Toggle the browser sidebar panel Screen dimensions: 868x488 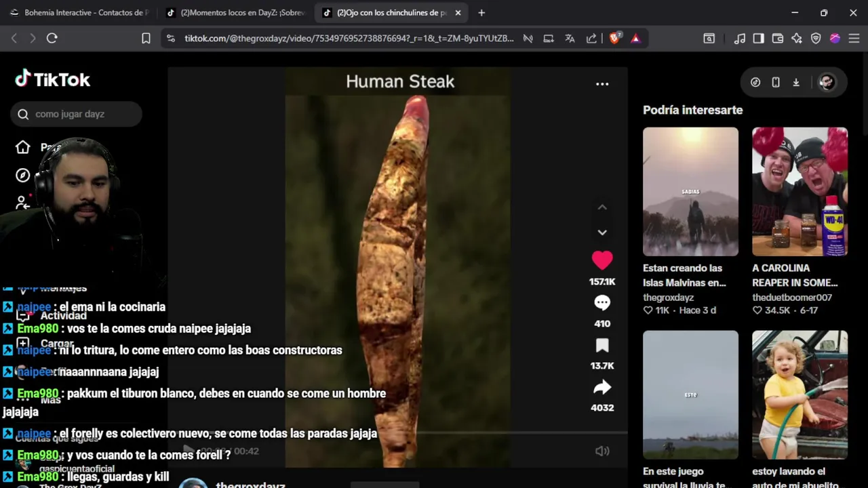tap(759, 39)
